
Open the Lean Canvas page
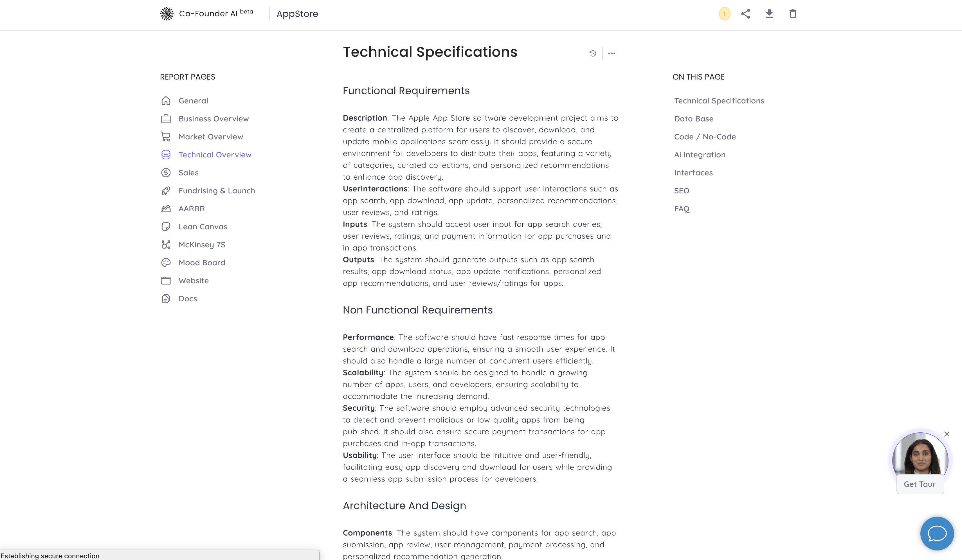coord(203,227)
